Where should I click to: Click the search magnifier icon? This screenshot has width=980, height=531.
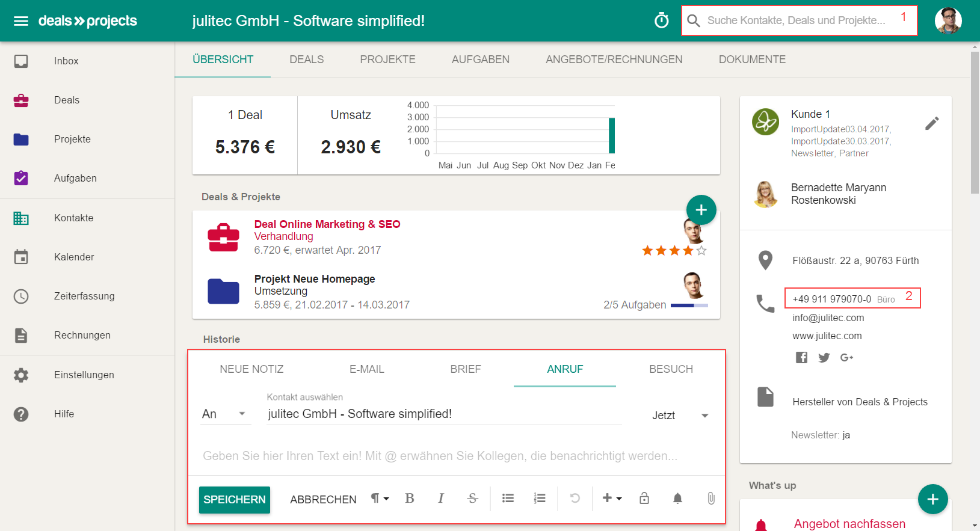(693, 20)
